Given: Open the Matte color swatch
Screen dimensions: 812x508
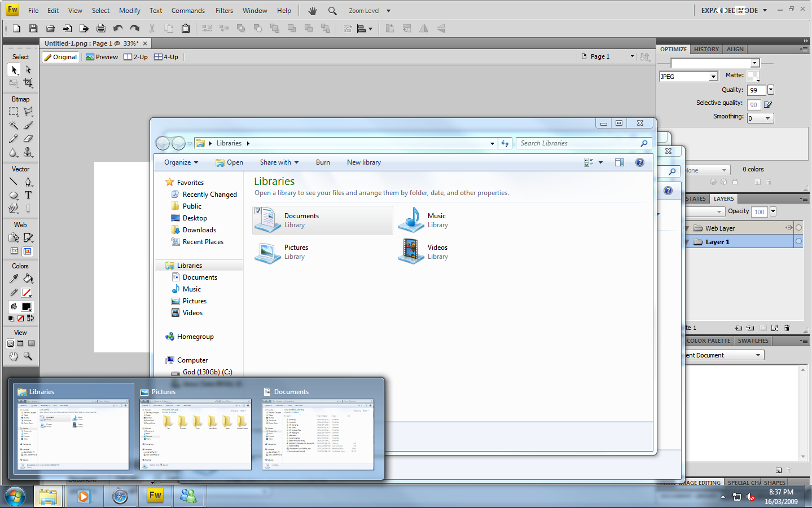Looking at the screenshot, I should [x=753, y=76].
